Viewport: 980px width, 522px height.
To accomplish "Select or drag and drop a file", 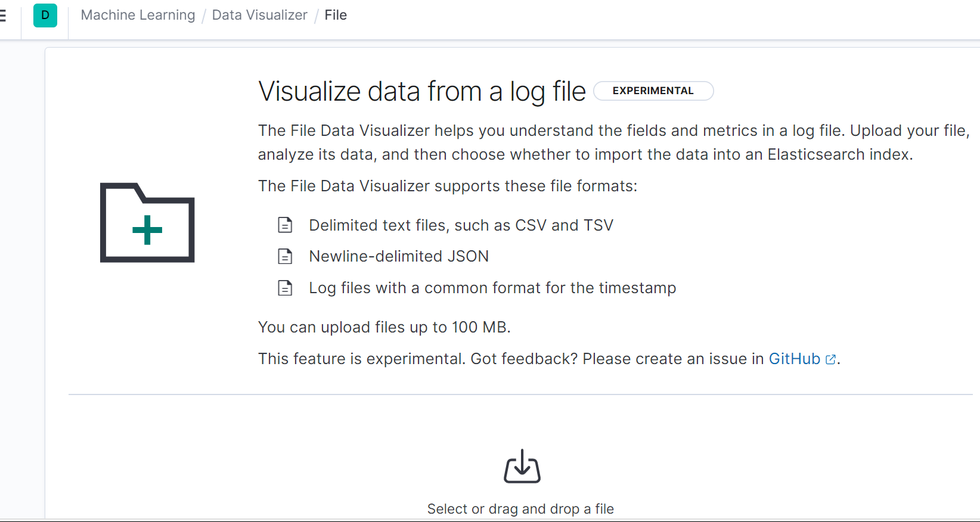I will point(520,509).
